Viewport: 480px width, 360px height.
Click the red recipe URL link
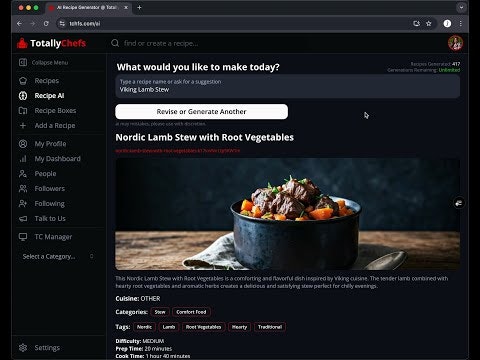point(178,151)
